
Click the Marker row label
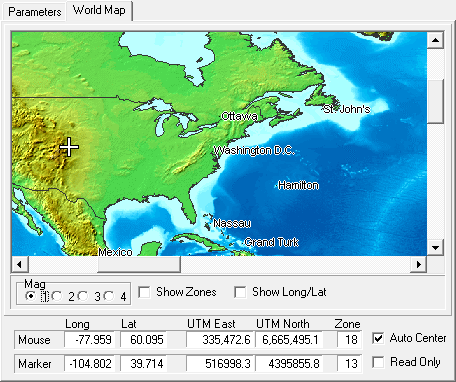(x=35, y=364)
